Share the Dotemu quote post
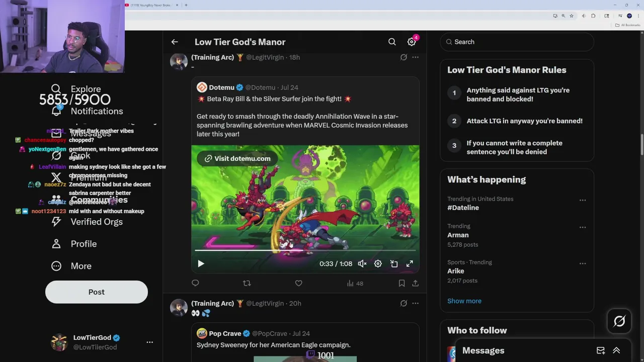Image resolution: width=644 pixels, height=362 pixels. coord(415,283)
